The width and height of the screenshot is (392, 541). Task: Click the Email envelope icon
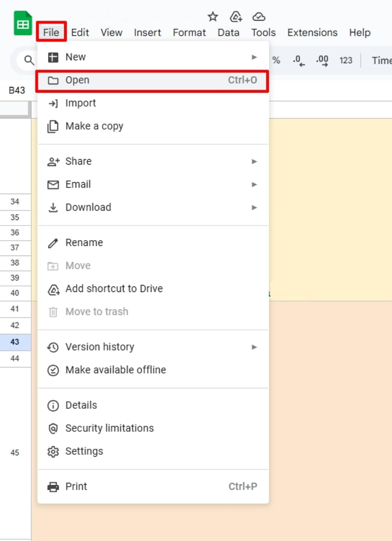53,184
